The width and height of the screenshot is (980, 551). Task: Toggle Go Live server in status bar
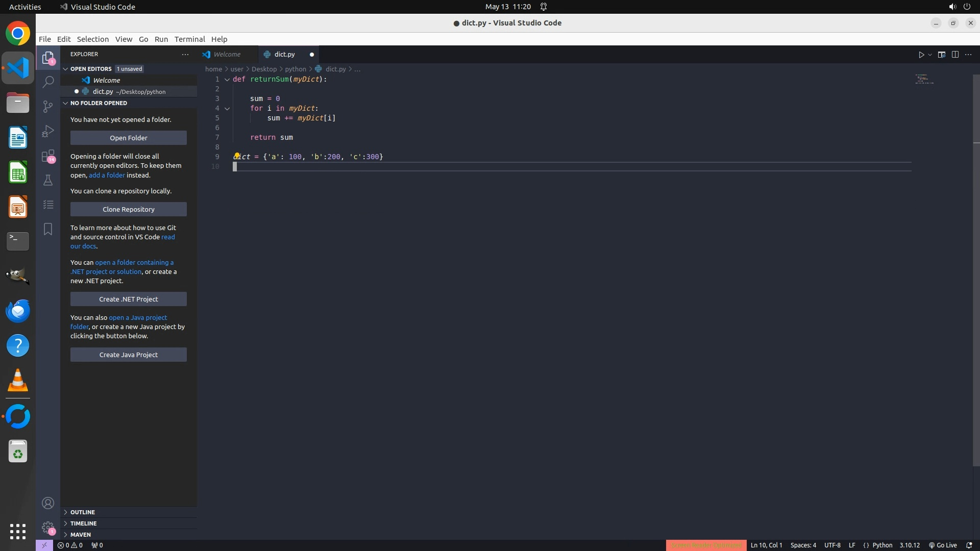point(943,545)
